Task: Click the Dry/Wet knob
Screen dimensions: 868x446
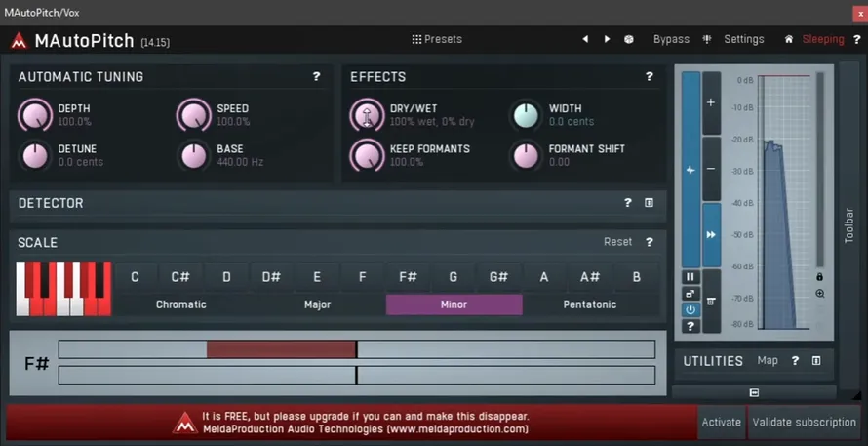Action: pos(367,115)
